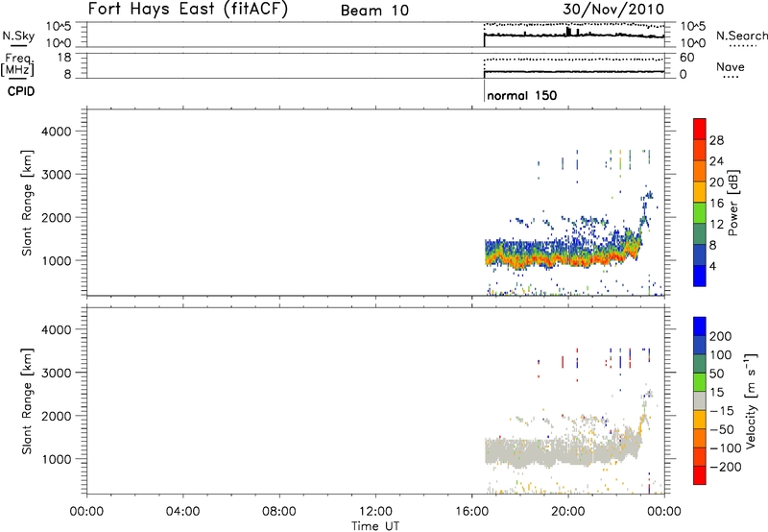The width and height of the screenshot is (768, 532).
Task: Click the 'CPID' row label
Action: click(x=21, y=91)
